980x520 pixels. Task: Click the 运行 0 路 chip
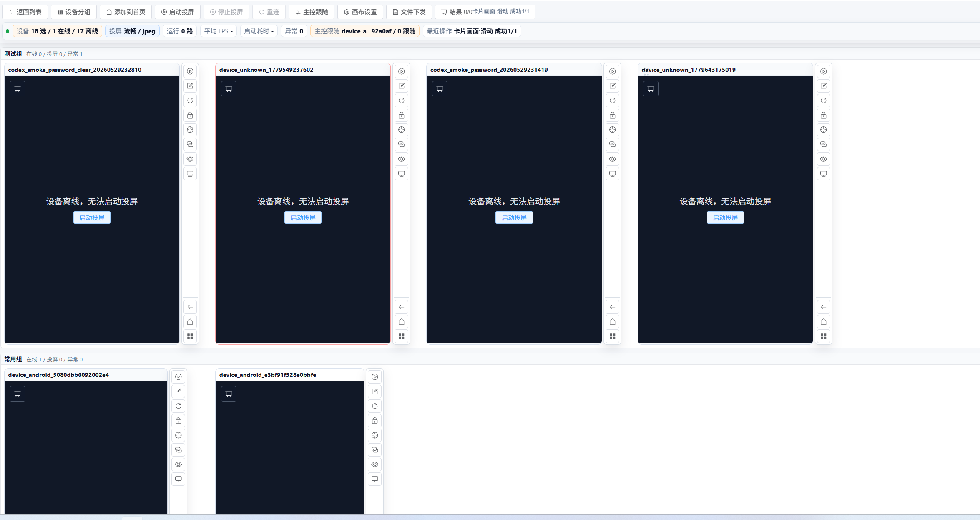[180, 31]
